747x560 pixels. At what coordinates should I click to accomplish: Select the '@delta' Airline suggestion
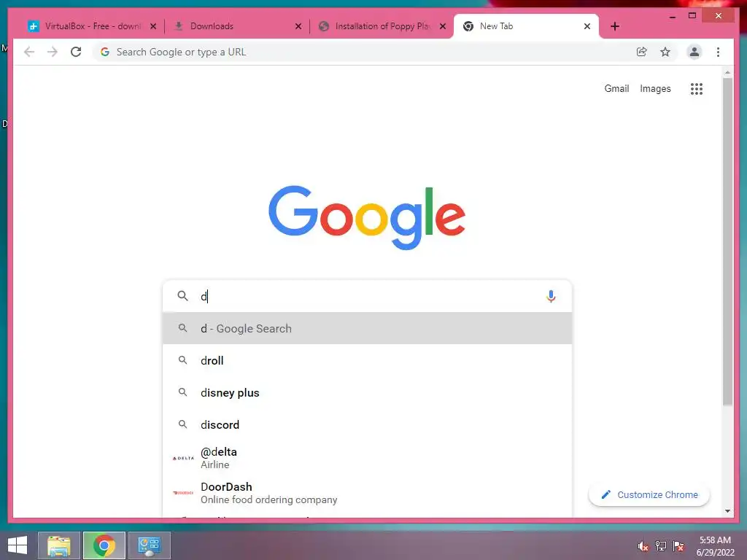tap(367, 458)
